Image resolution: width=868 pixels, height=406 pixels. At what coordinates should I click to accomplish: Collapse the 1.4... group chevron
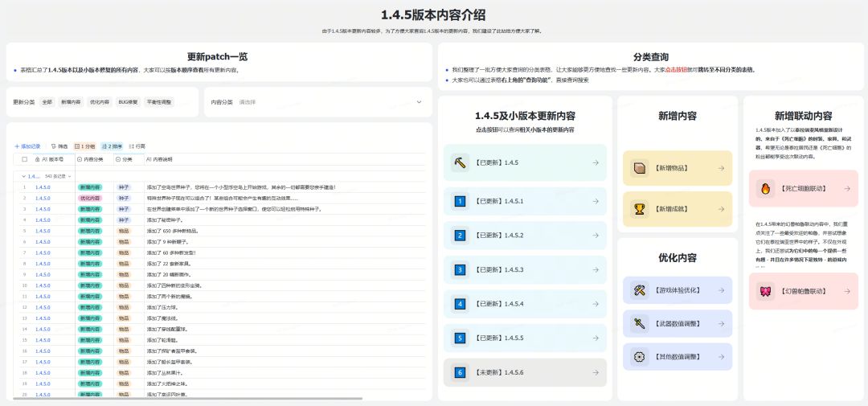(23, 176)
